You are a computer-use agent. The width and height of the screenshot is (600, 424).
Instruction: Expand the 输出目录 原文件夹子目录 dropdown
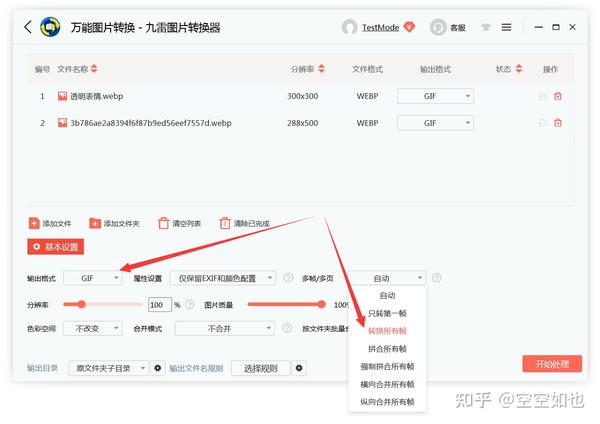pyautogui.click(x=108, y=368)
